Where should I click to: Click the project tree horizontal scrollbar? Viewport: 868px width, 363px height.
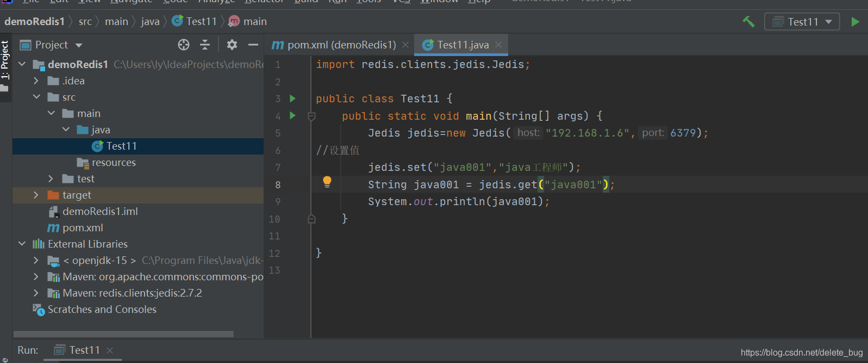pyautogui.click(x=123, y=334)
